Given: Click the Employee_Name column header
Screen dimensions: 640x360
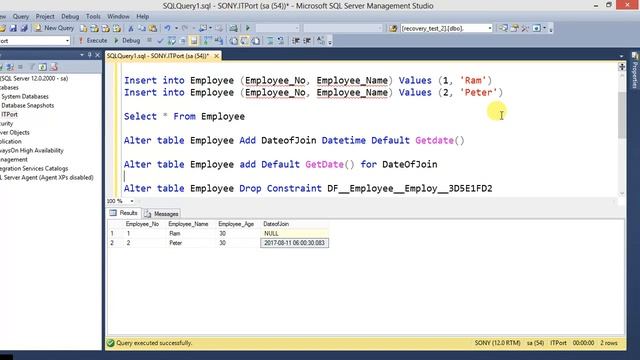Looking at the screenshot, I should [188, 224].
